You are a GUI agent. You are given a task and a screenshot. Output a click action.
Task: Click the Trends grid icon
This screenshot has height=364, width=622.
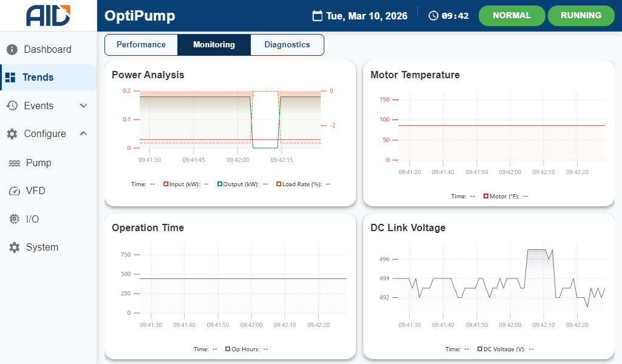coord(10,78)
